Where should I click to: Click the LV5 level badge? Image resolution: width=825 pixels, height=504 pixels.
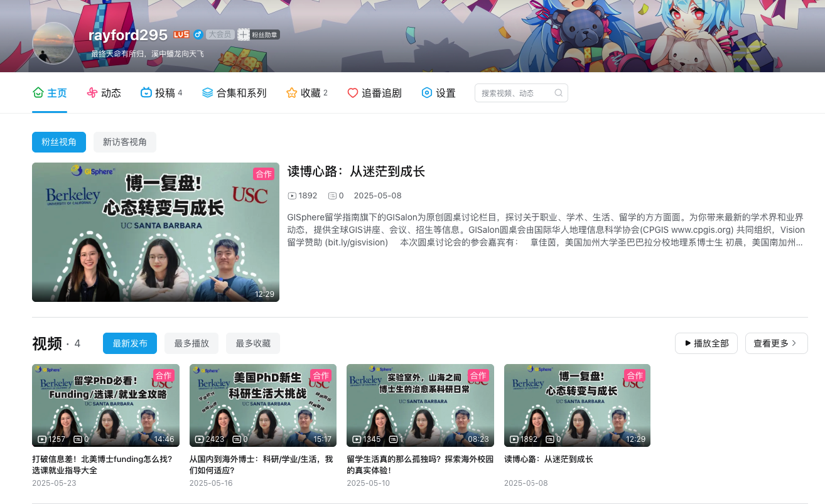click(181, 35)
